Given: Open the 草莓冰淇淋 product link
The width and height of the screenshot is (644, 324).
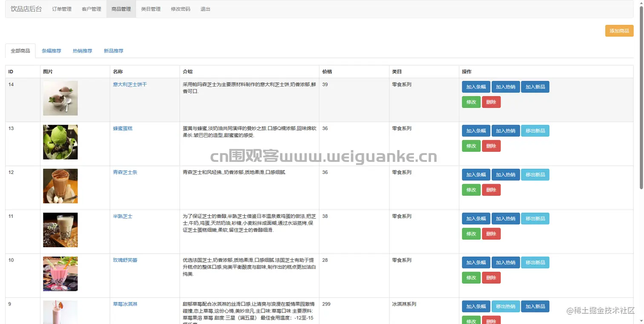Looking at the screenshot, I should point(125,304).
